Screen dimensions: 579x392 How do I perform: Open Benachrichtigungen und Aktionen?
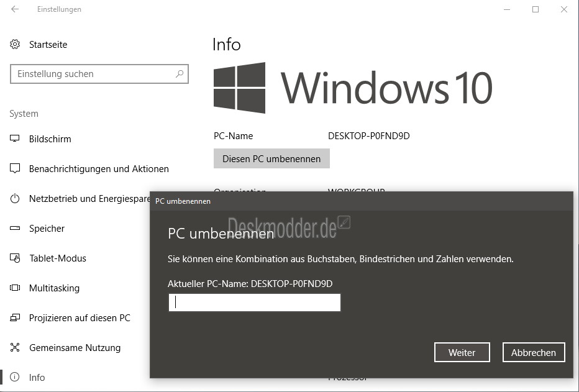click(x=99, y=169)
